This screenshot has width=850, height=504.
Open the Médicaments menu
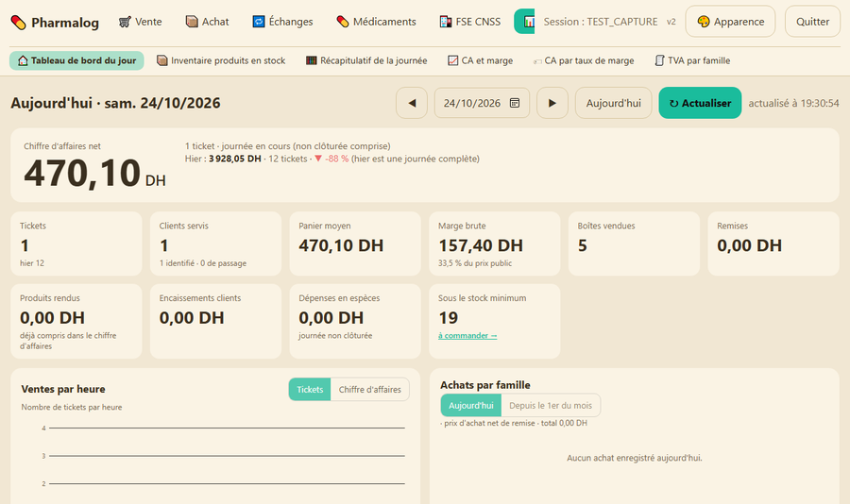(x=376, y=22)
